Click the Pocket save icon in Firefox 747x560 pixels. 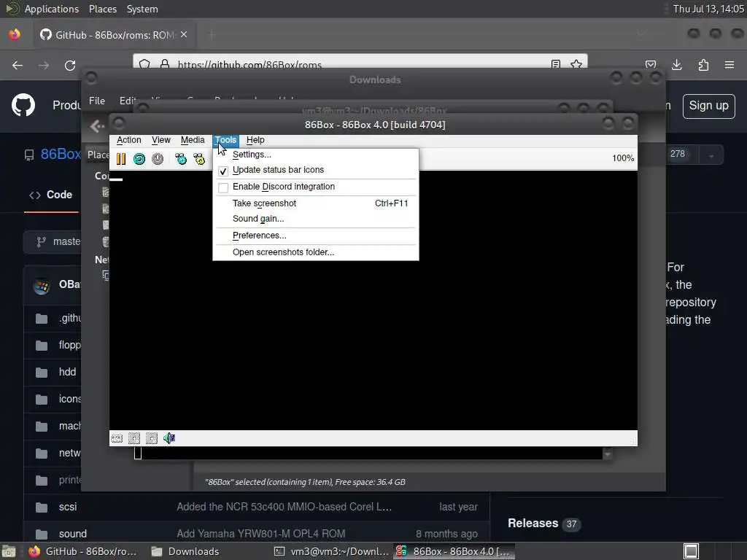pyautogui.click(x=651, y=65)
